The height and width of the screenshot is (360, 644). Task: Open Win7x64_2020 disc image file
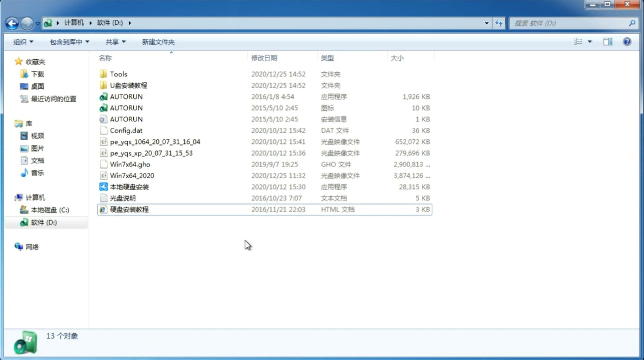click(132, 175)
